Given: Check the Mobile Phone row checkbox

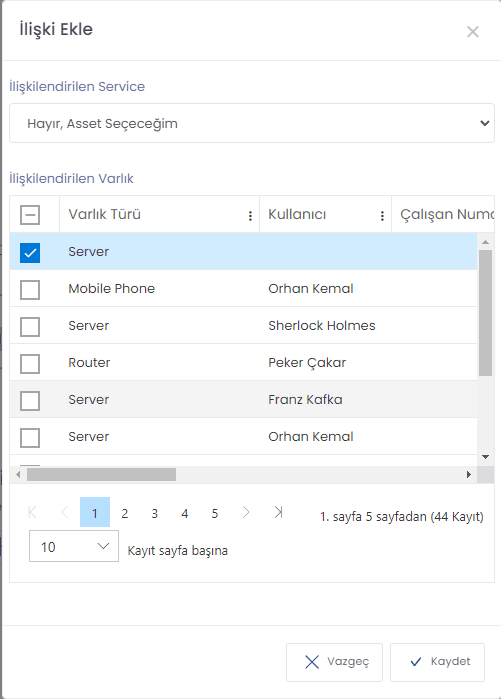Looking at the screenshot, I should coord(30,290).
